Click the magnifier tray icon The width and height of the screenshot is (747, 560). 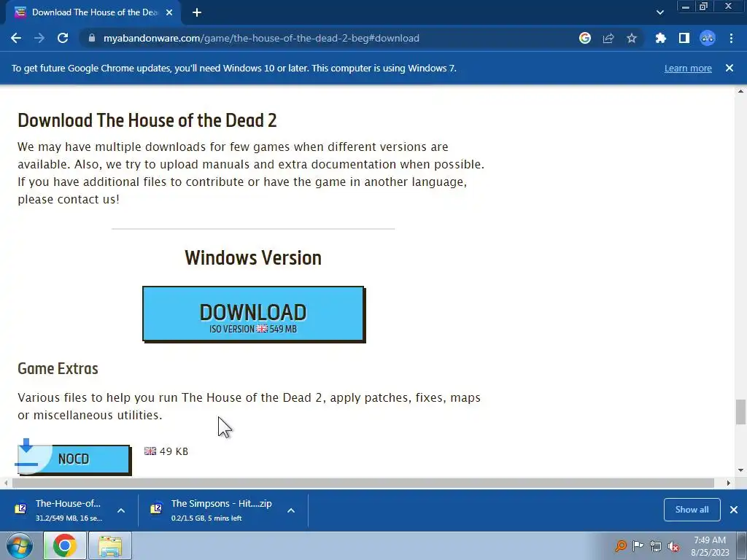tap(620, 545)
